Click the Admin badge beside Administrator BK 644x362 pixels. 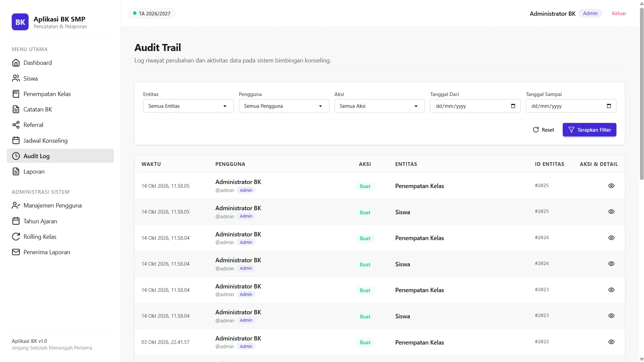[590, 13]
